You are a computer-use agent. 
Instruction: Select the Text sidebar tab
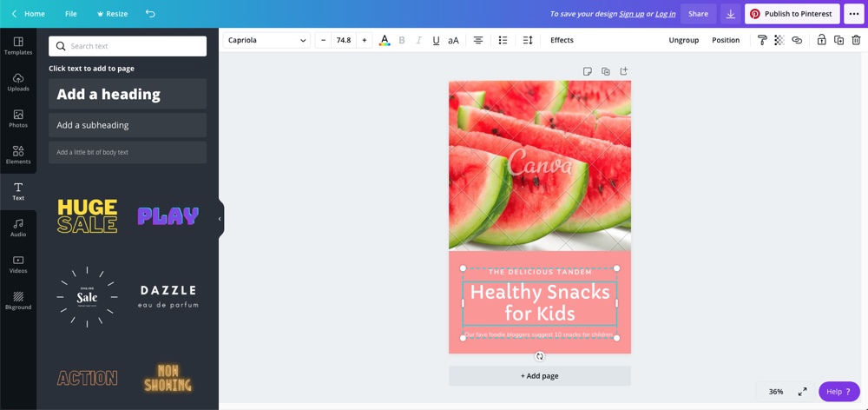click(x=18, y=192)
